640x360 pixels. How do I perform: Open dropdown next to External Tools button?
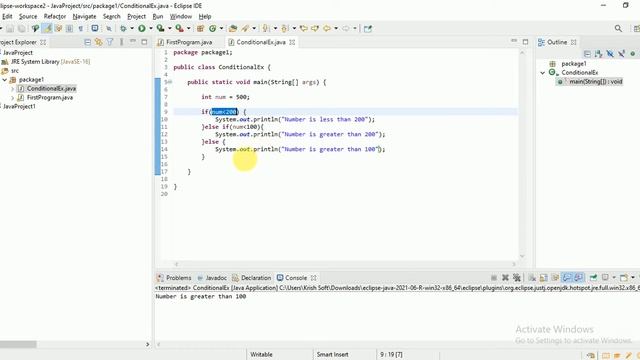point(189,28)
